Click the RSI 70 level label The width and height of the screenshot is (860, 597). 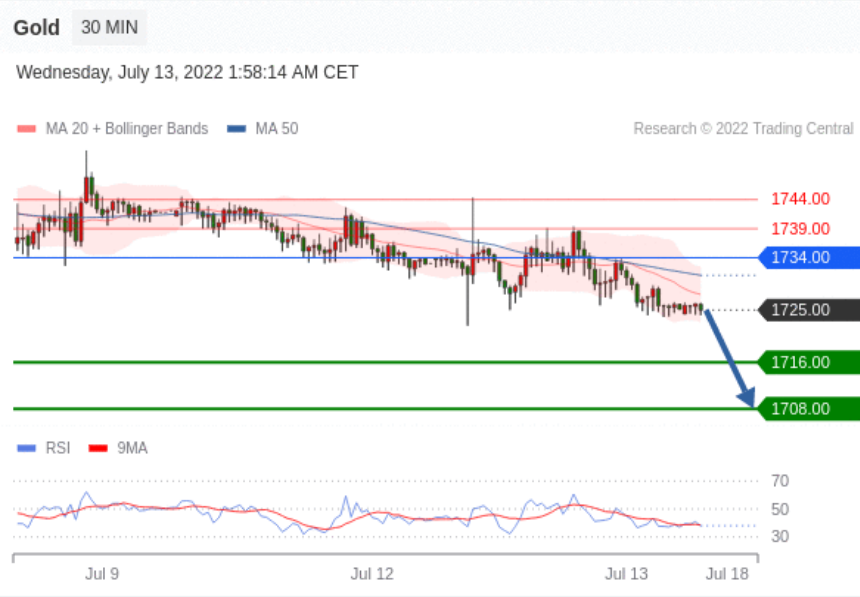click(780, 481)
